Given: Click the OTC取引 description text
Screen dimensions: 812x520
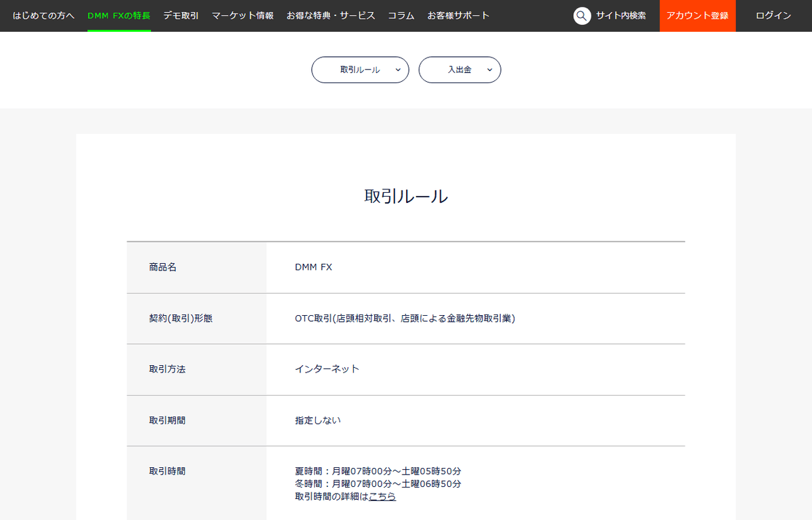Looking at the screenshot, I should click(x=405, y=318).
